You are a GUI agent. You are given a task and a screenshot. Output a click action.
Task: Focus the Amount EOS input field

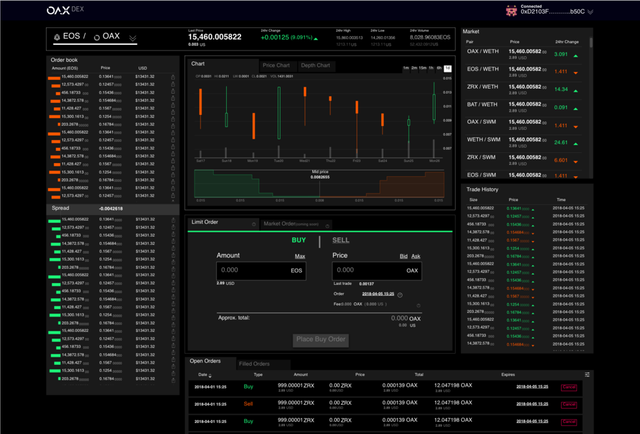tap(261, 271)
